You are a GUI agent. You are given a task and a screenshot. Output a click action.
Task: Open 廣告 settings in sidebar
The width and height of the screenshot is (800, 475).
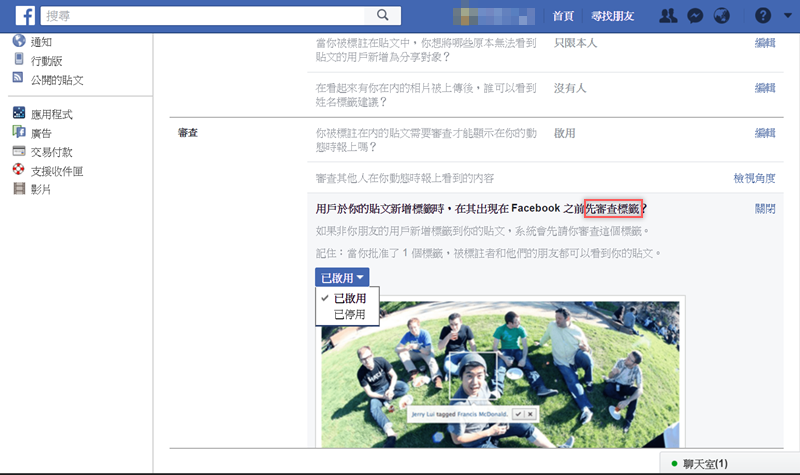tap(41, 134)
